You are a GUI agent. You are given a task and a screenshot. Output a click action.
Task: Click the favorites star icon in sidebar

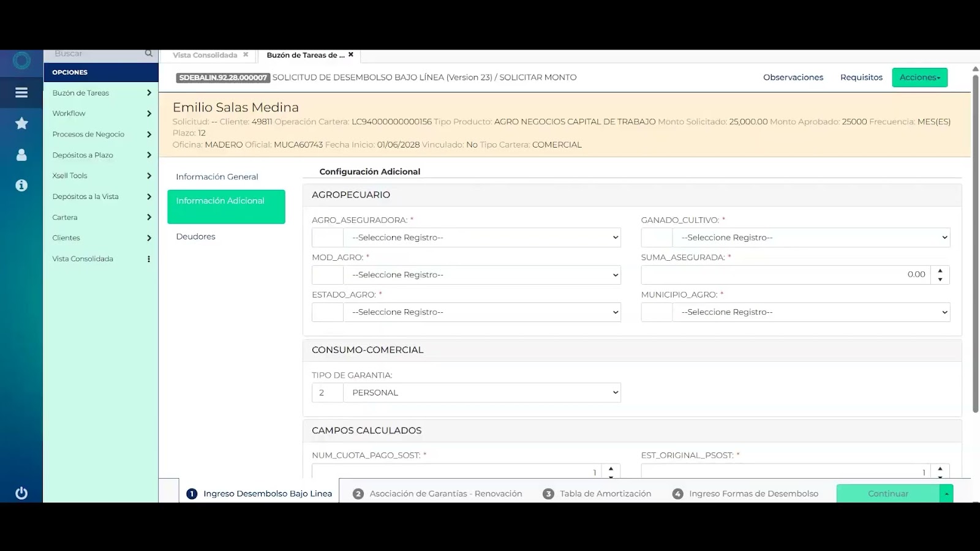21,123
